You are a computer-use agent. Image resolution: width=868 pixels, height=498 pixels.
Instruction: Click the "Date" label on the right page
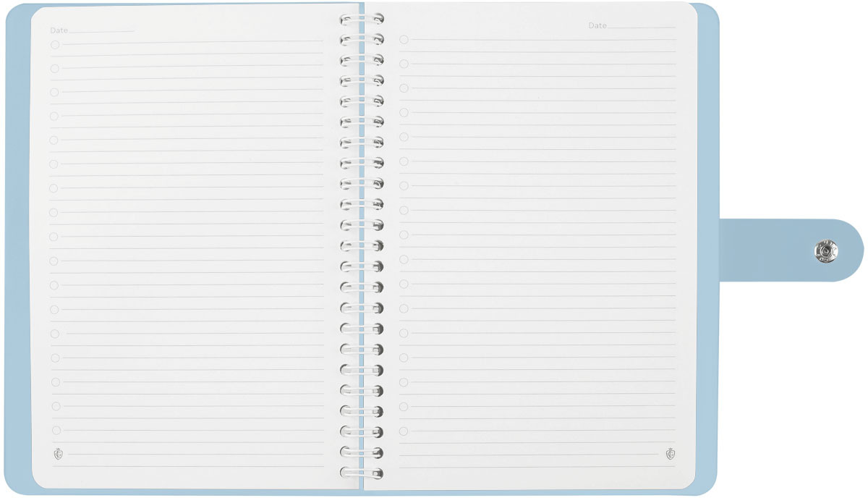click(x=597, y=25)
